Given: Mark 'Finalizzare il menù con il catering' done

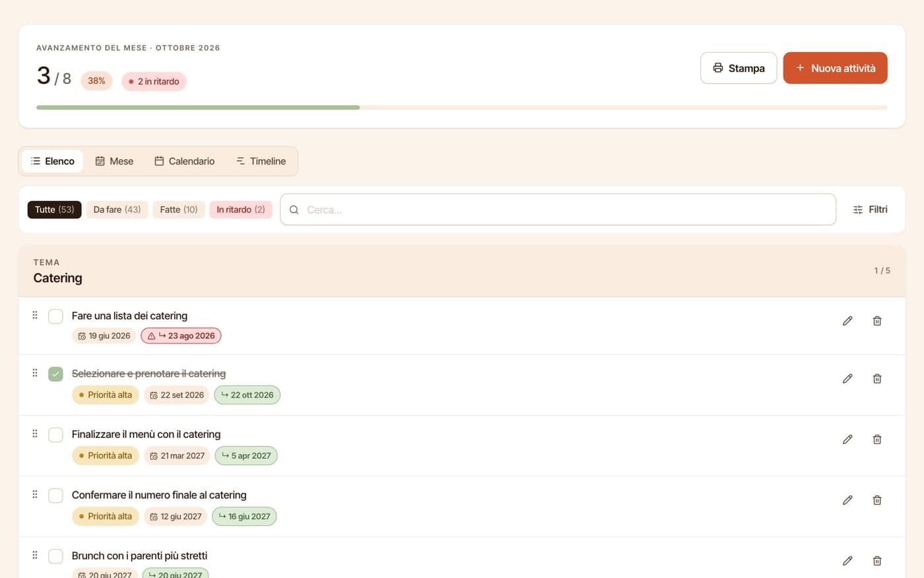Looking at the screenshot, I should pyautogui.click(x=55, y=435).
